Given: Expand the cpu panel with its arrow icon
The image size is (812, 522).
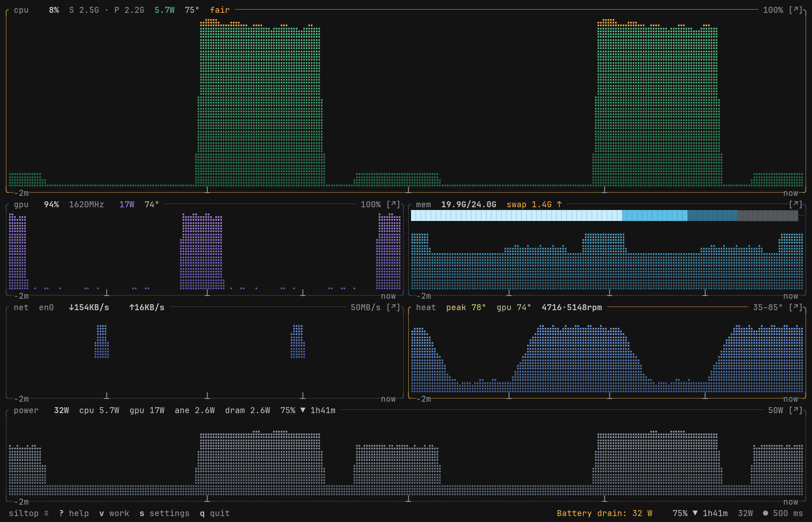Looking at the screenshot, I should coord(796,10).
